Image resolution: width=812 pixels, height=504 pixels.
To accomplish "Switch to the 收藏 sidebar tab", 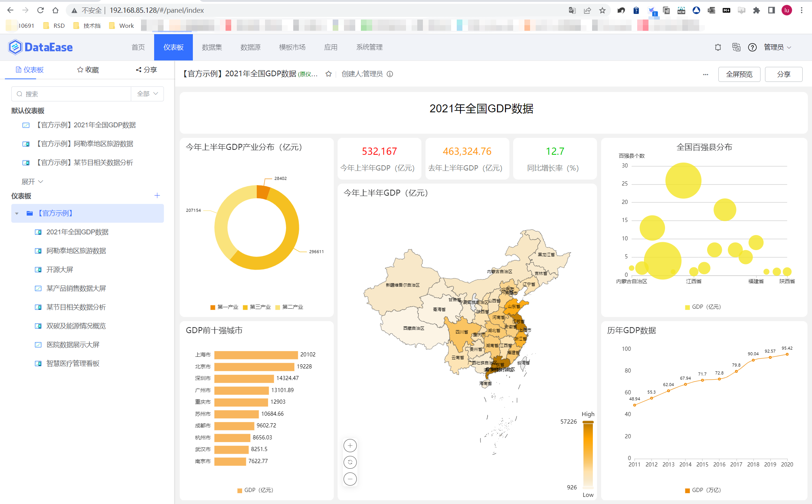I will point(88,70).
